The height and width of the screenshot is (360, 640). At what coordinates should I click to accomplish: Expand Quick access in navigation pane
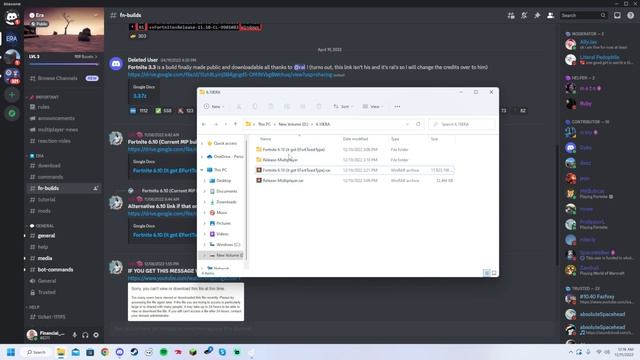202,144
